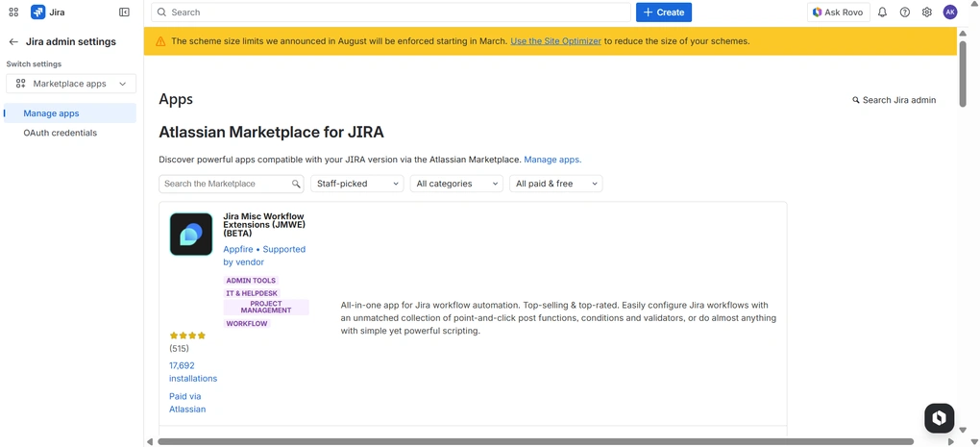980x447 pixels.
Task: Click the vertical scrollbar down arrow
Action: (963, 429)
